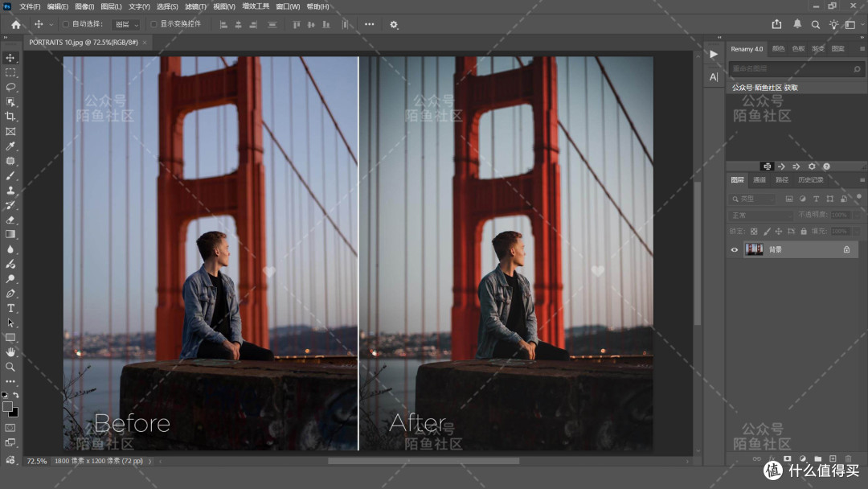This screenshot has height=489, width=868.
Task: Select the Horizontal Type tool
Action: point(10,309)
